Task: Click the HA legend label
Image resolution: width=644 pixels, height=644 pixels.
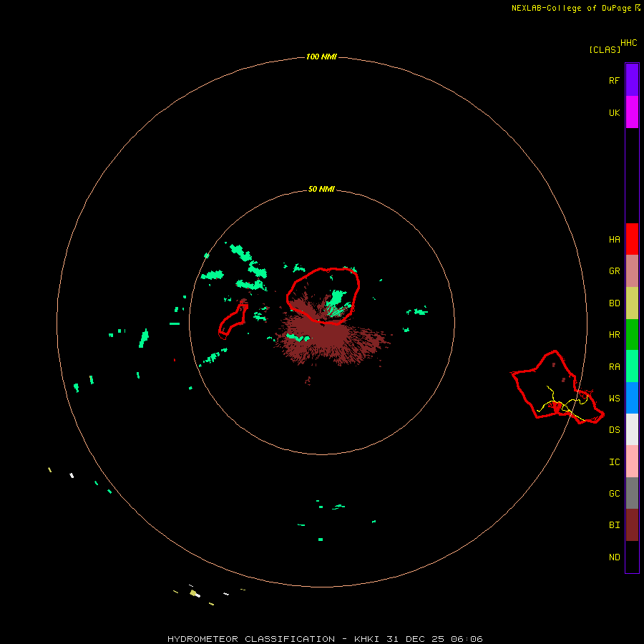Action: pos(614,240)
